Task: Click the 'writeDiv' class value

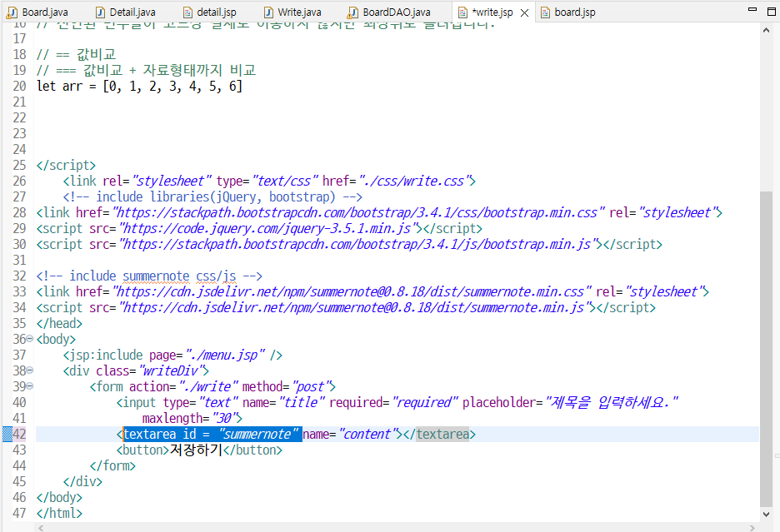Action: coord(172,371)
